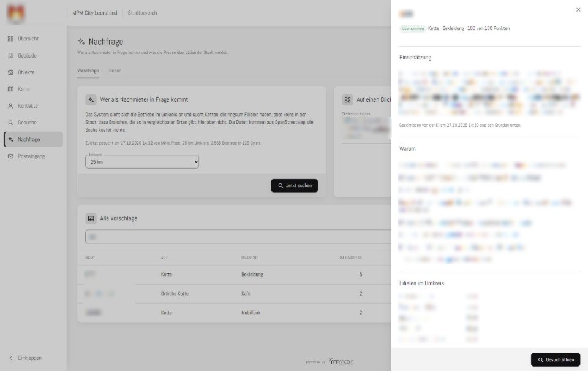Click the Gebäude building icon

click(10, 56)
